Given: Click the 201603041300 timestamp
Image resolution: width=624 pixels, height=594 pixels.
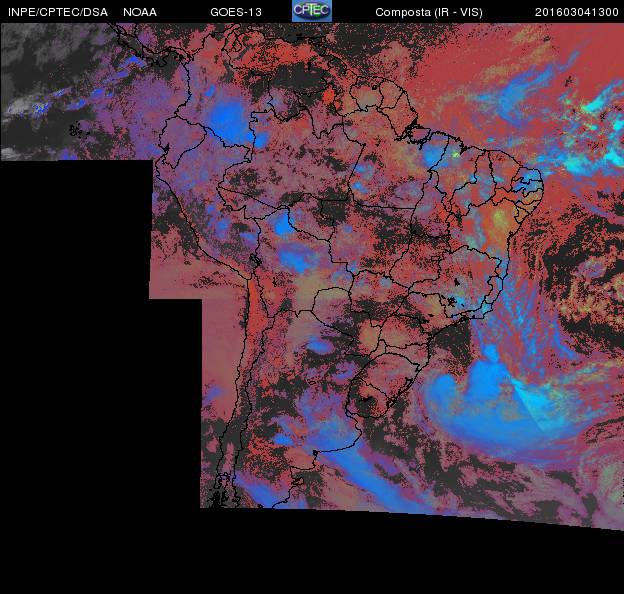Looking at the screenshot, I should point(576,12).
